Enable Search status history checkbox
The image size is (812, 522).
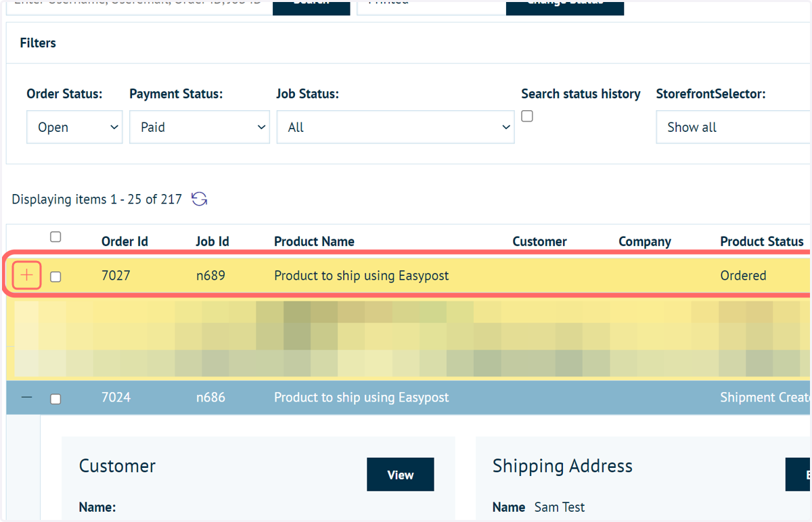pos(527,116)
